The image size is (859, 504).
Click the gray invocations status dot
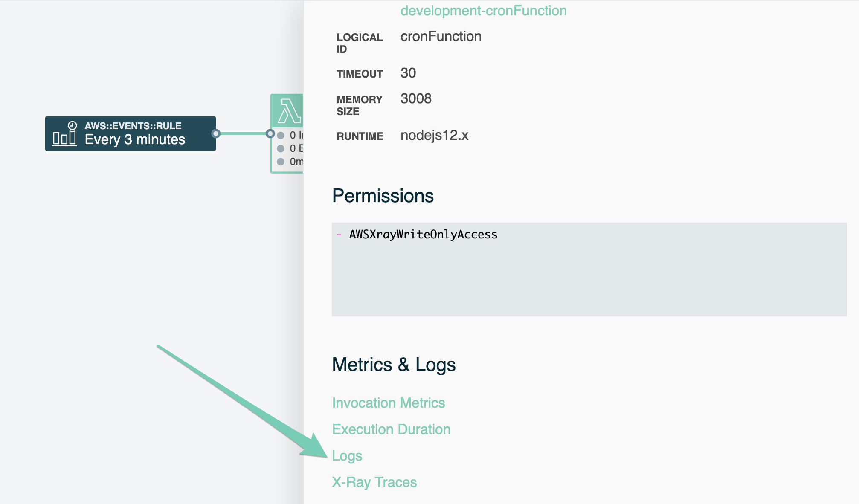pos(281,136)
